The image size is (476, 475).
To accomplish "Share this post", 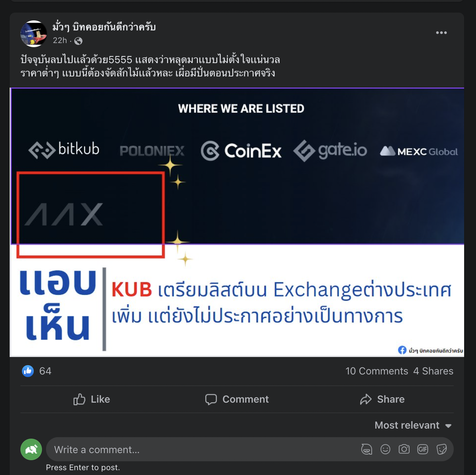I will tap(382, 399).
